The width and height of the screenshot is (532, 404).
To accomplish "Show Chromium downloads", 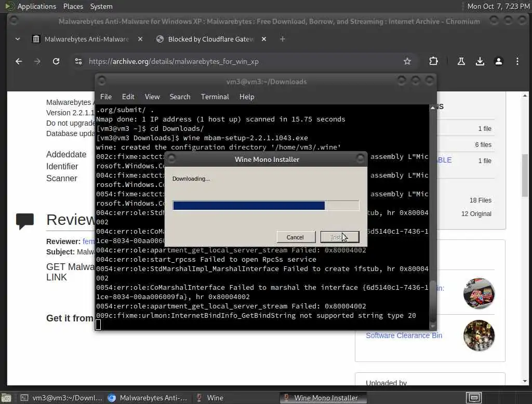I will [x=480, y=61].
